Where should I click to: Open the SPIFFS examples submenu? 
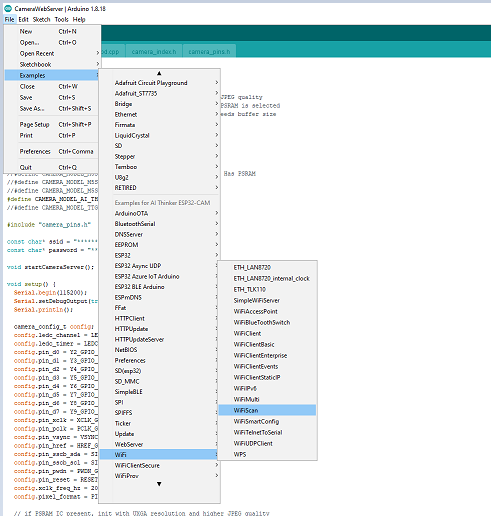point(159,413)
